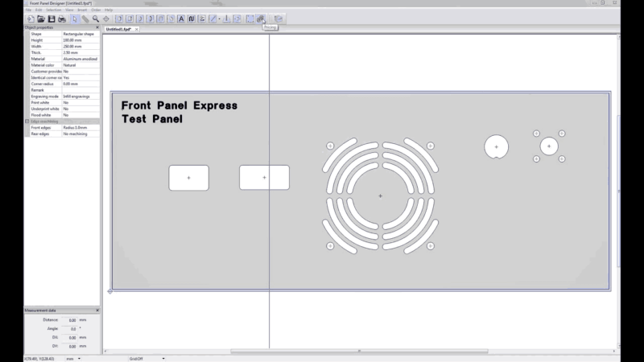Screen dimensions: 644x362
Task: Click the Angle value field
Action: (x=69, y=329)
